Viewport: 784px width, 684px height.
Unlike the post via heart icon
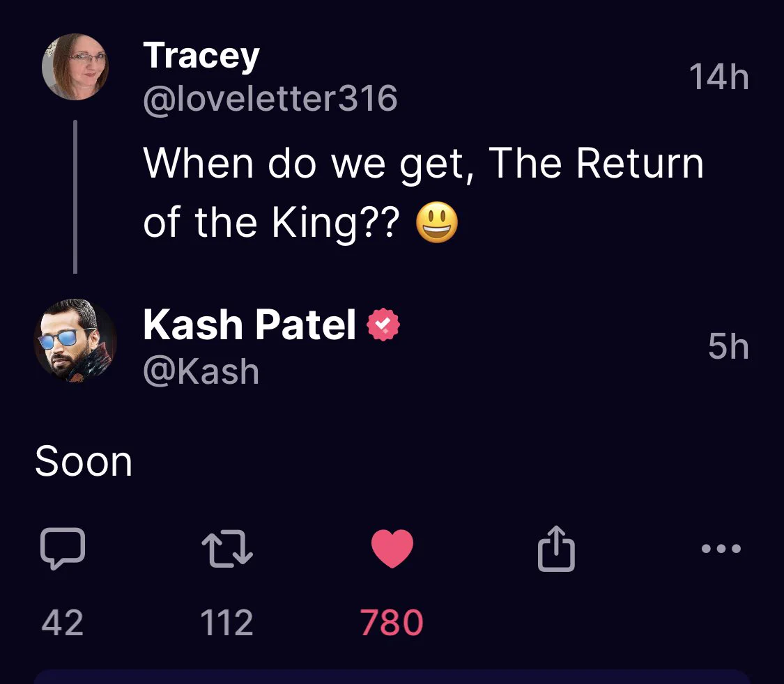coord(392,547)
